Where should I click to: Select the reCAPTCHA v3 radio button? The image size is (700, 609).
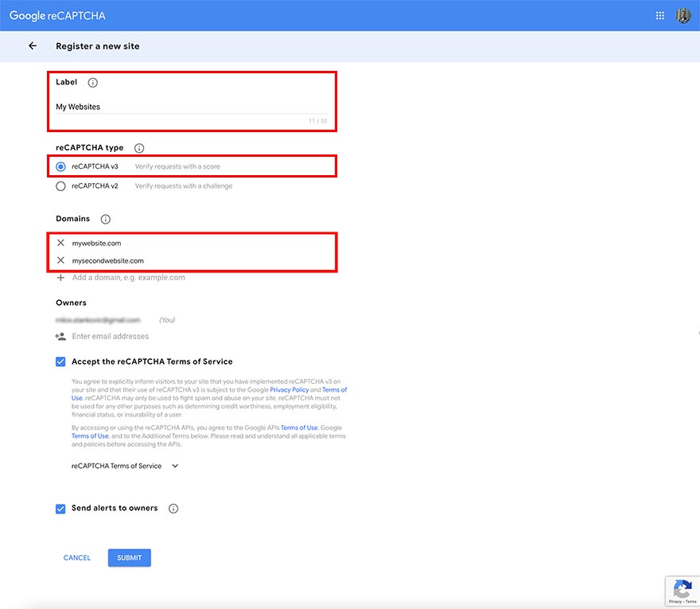pos(60,166)
